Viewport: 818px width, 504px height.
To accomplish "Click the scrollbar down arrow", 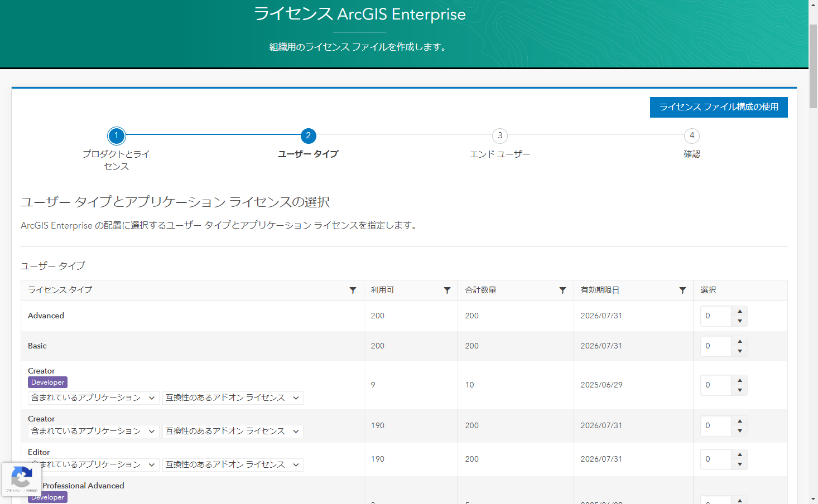I will (x=813, y=499).
